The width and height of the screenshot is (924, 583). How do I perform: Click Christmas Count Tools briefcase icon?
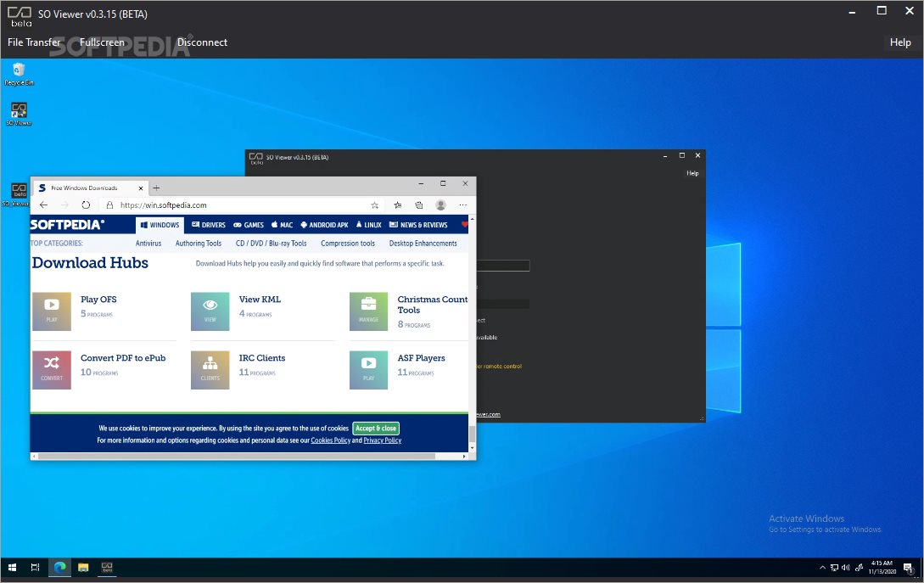click(x=369, y=311)
